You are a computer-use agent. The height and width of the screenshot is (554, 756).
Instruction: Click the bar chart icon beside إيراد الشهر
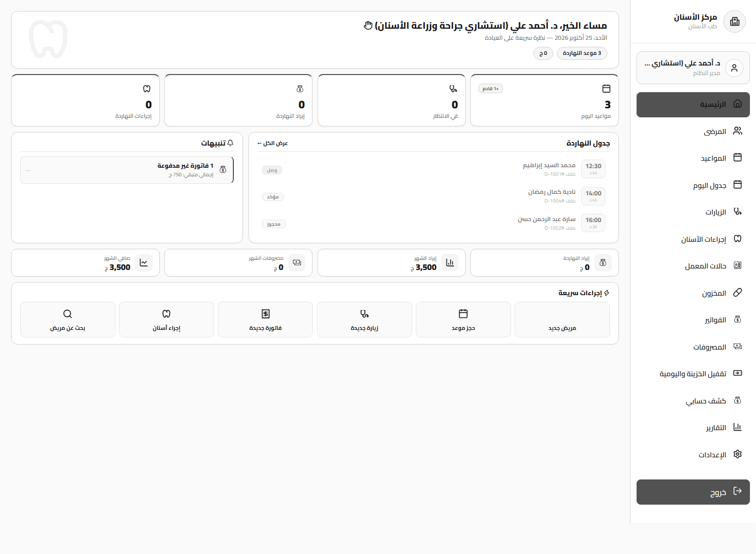coord(450,263)
